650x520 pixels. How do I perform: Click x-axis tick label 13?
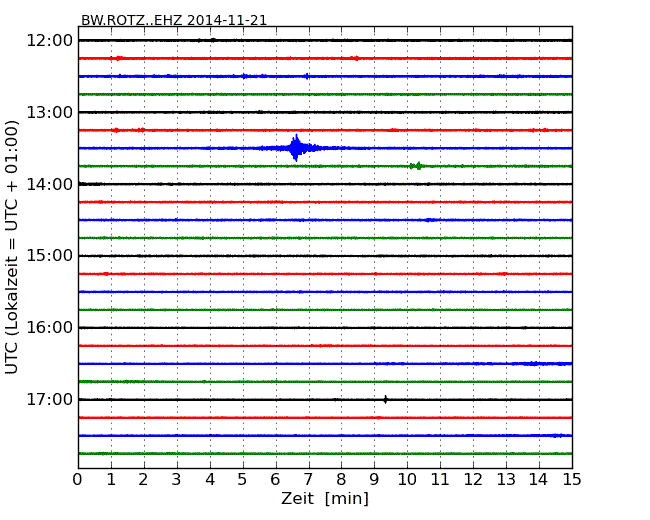[506, 480]
